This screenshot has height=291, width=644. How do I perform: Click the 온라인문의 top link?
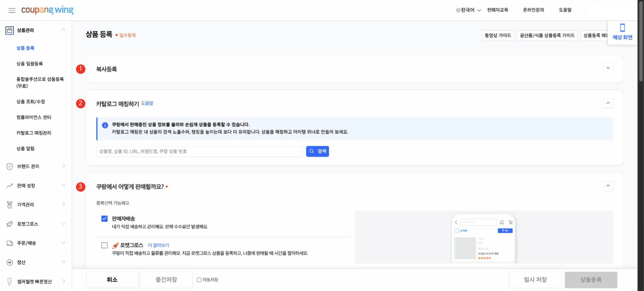pyautogui.click(x=534, y=10)
